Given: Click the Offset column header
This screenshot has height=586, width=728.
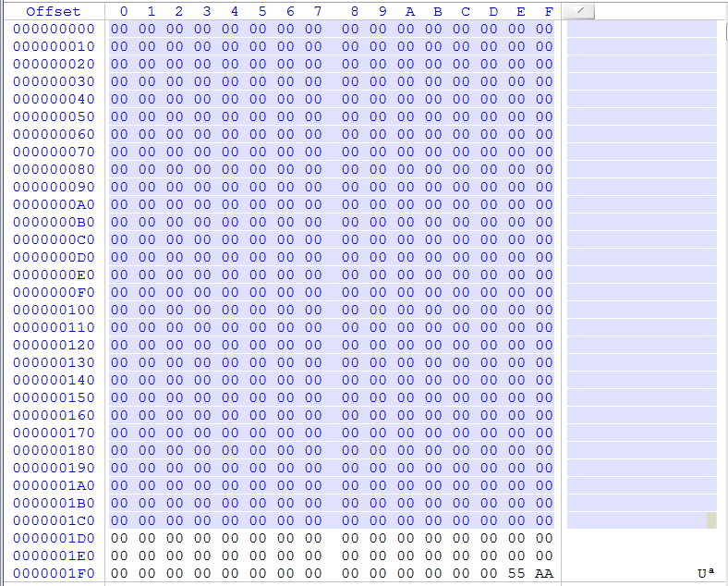Looking at the screenshot, I should (53, 11).
